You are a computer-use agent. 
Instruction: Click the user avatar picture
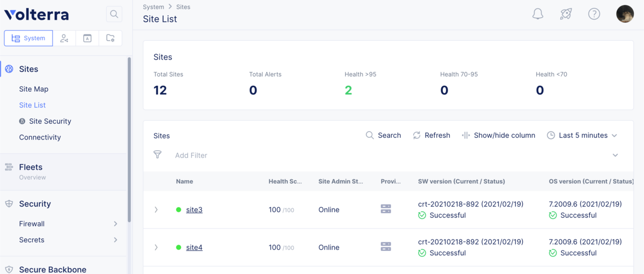pos(625,14)
